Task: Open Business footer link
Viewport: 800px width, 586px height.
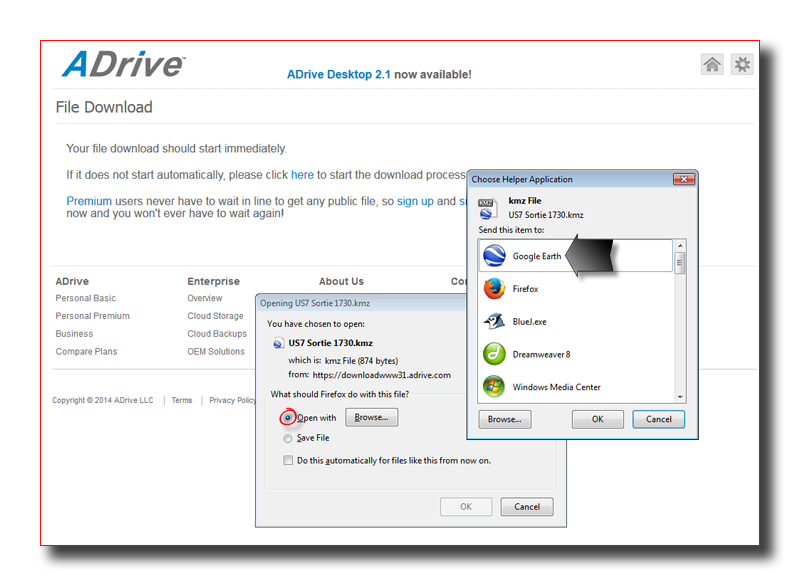Action: (74, 334)
